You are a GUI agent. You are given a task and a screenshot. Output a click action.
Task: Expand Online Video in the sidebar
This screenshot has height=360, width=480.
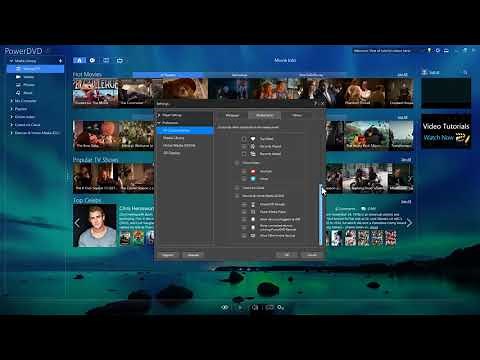point(11,117)
